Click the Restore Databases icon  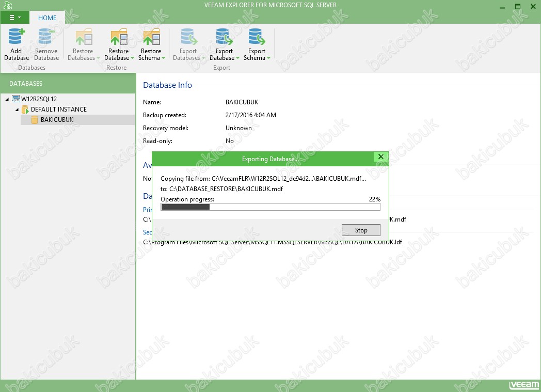pos(83,37)
